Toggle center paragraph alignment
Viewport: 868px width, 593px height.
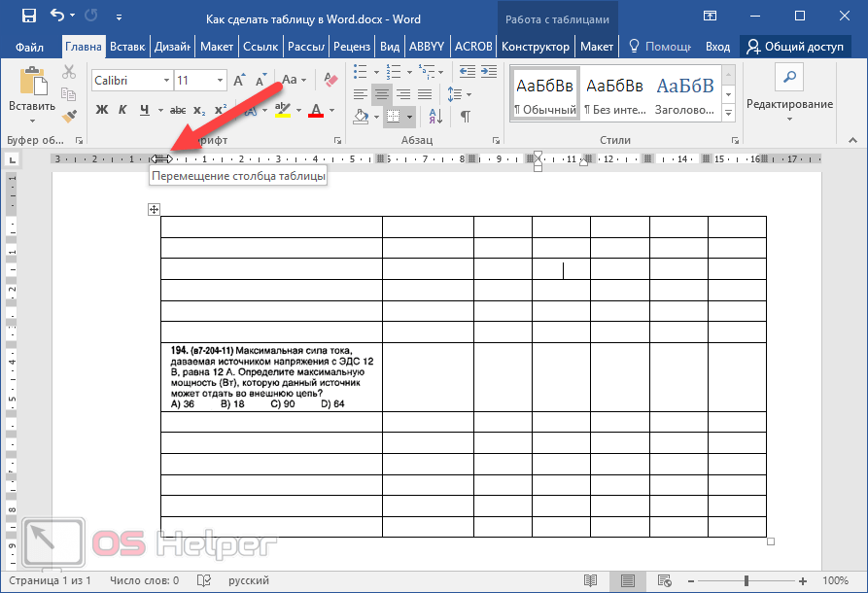point(382,94)
